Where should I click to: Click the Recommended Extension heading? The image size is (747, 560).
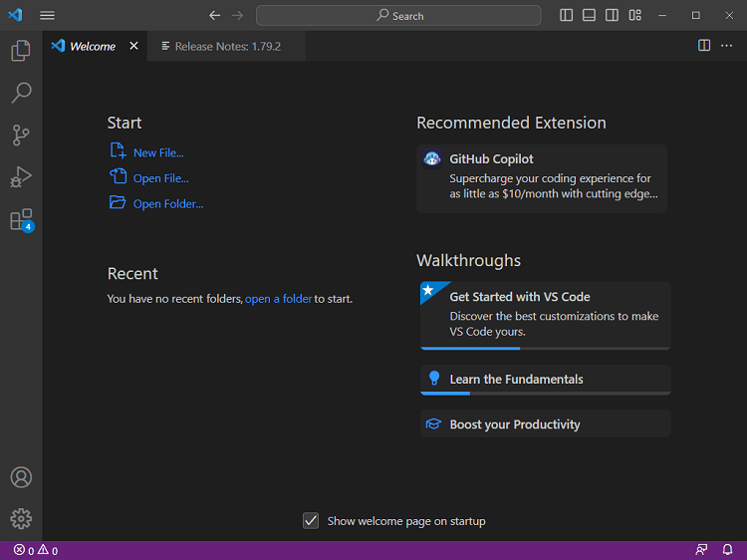tap(511, 123)
